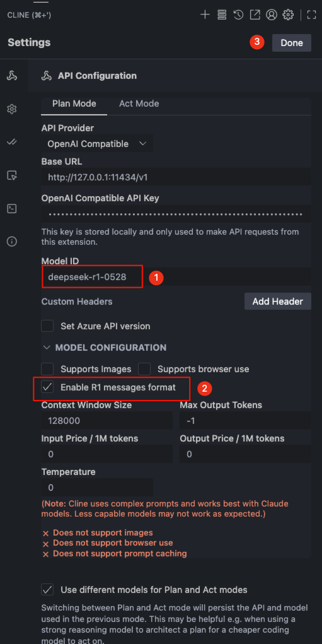
Task: Click the Add Header button
Action: pyautogui.click(x=278, y=302)
